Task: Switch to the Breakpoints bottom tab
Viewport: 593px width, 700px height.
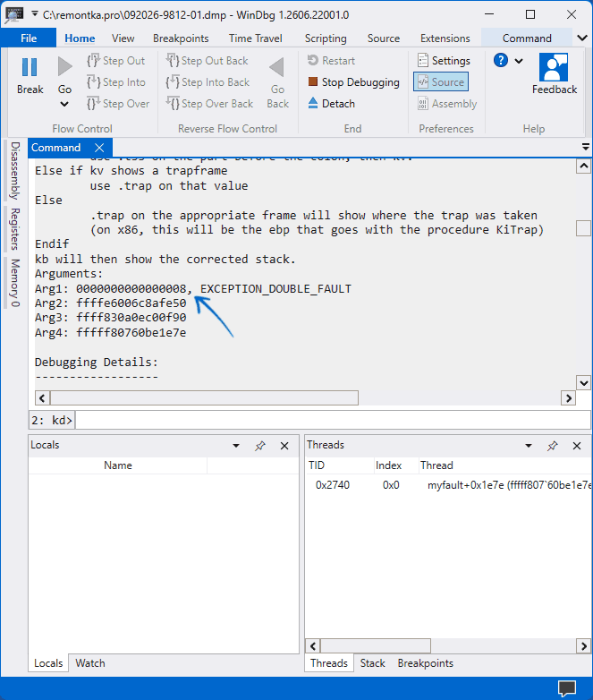Action: coord(425,663)
